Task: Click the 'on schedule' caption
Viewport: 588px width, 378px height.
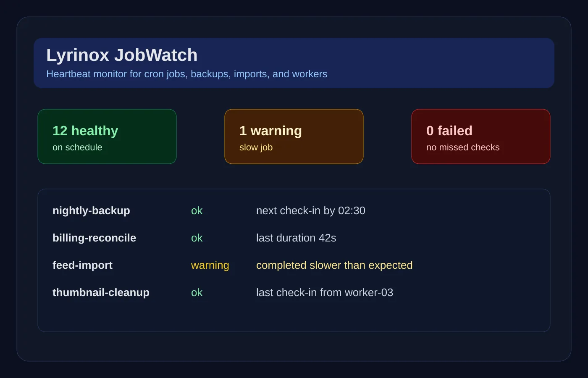Action: tap(77, 147)
